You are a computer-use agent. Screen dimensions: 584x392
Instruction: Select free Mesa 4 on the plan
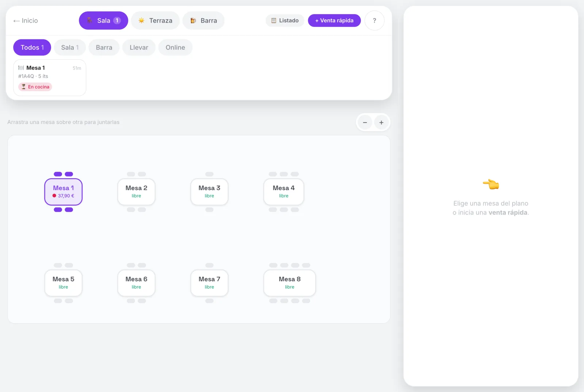click(284, 192)
